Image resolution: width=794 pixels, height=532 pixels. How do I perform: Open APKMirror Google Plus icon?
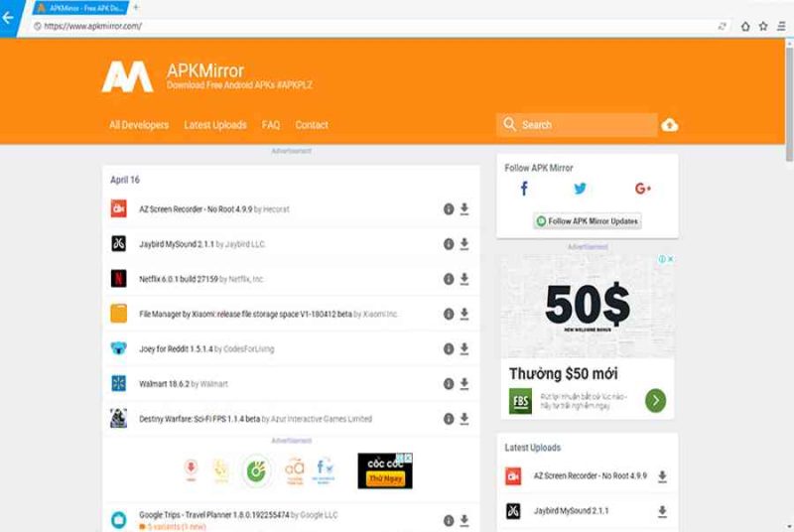coord(642,189)
